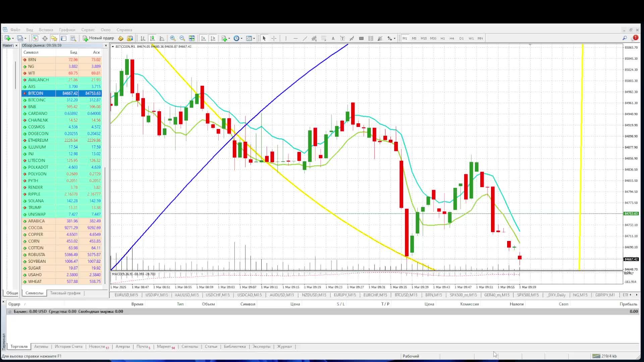Open the Графики menu
Viewport: 644px width, 362px height.
(x=67, y=30)
